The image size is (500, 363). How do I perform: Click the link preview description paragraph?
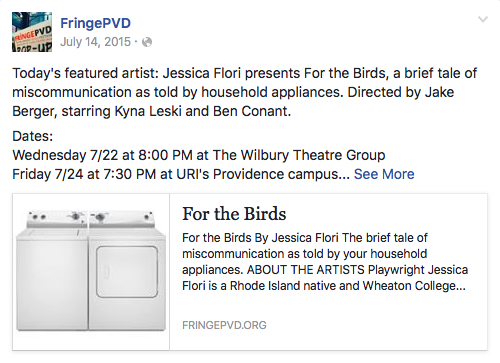[x=325, y=262]
